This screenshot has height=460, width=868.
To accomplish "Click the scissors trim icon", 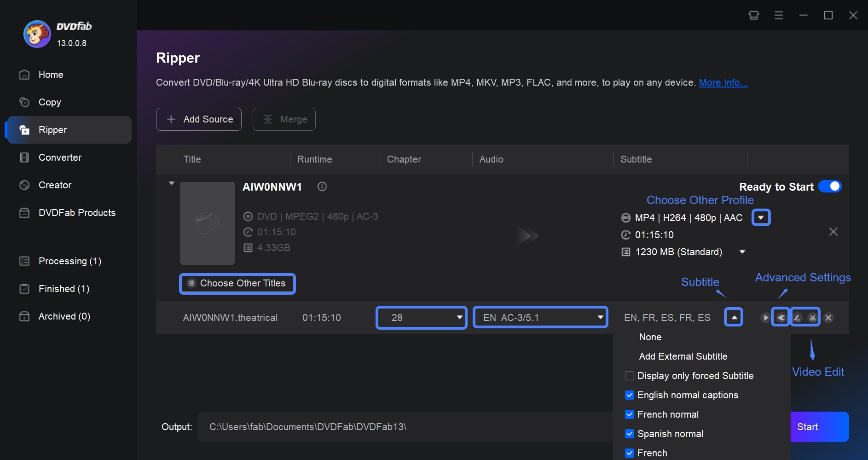I will (x=812, y=318).
